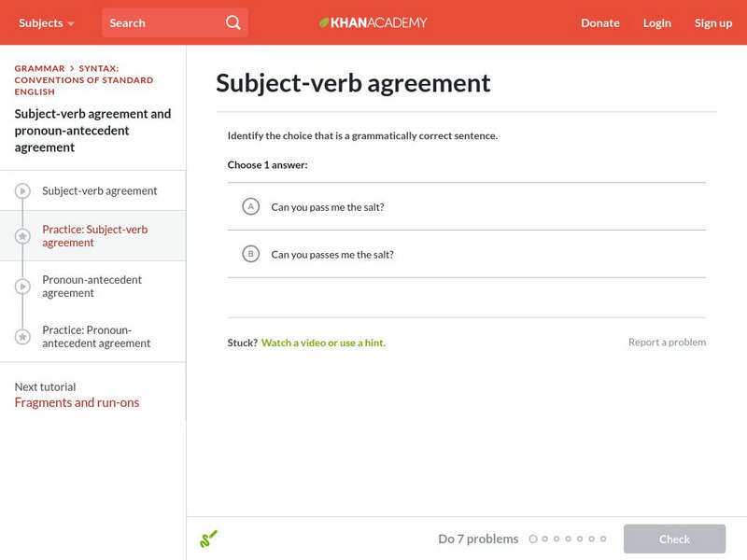Click the Khan Academy logo
The width and height of the screenshot is (747, 560).
coord(375,22)
